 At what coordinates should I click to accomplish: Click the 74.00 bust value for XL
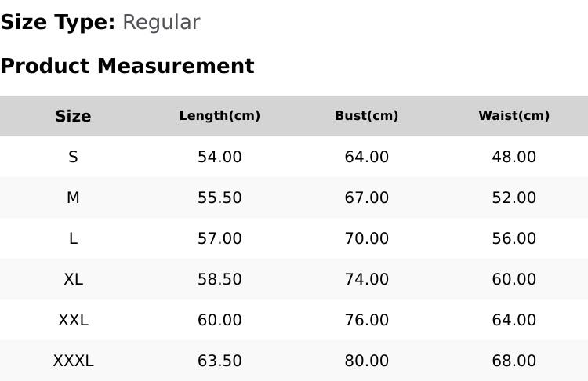pyautogui.click(x=367, y=279)
